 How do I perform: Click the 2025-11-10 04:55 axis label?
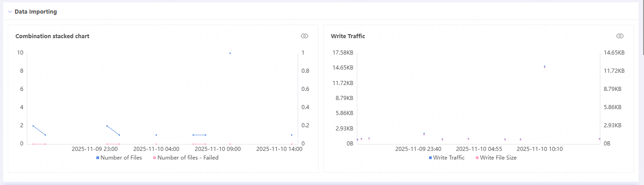click(479, 149)
